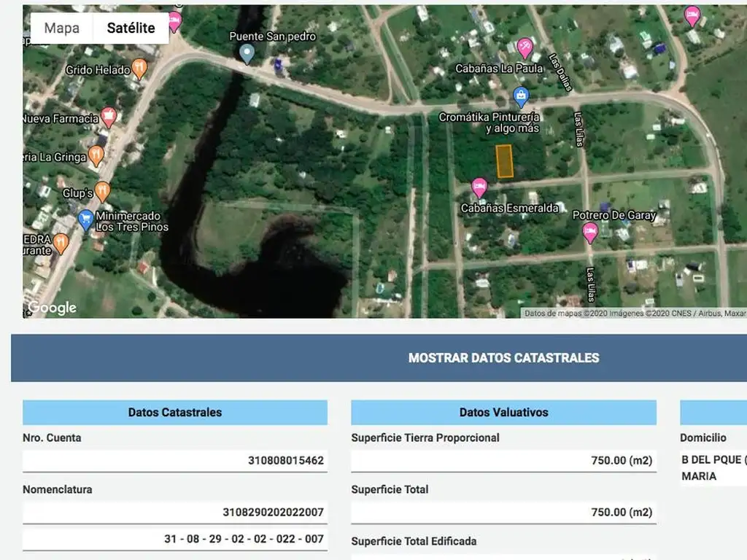This screenshot has height=560, width=747.
Task: Click the orange highlighted parcel on map
Action: coord(504,161)
